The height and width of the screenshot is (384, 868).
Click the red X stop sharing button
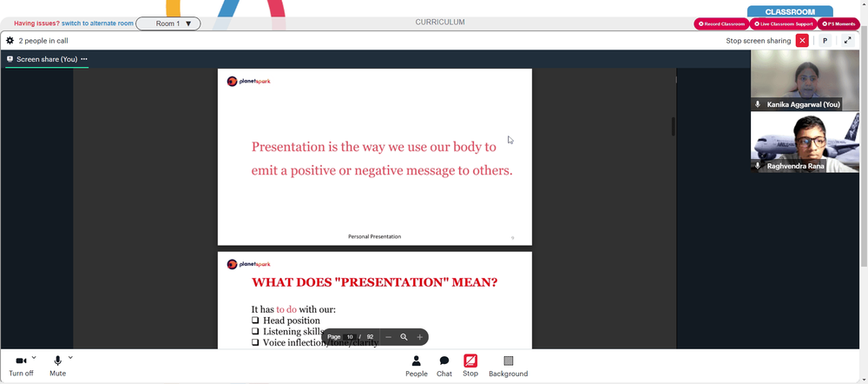click(802, 41)
